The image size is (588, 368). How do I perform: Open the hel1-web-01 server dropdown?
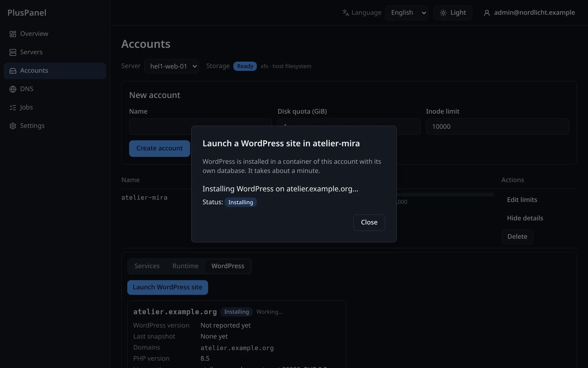coord(171,66)
